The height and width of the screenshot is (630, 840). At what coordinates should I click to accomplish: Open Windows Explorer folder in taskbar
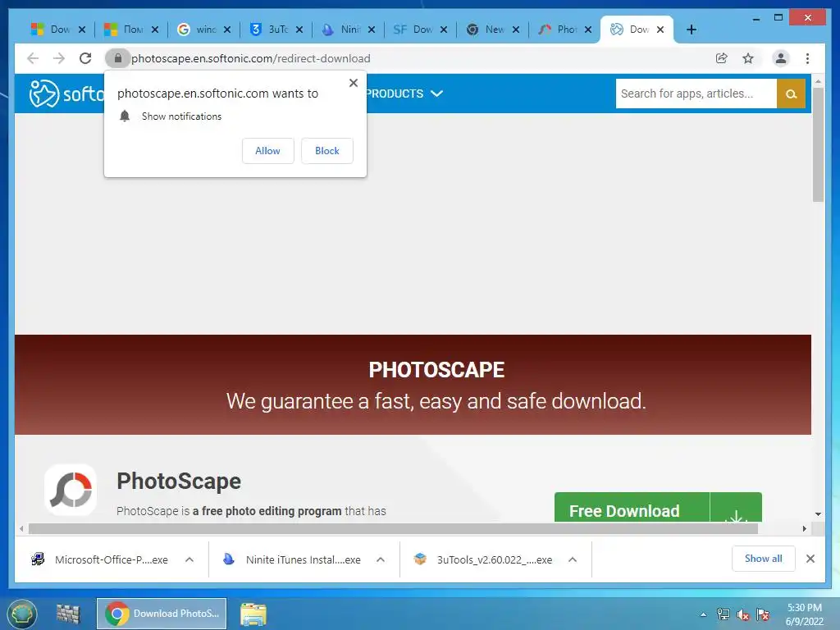(x=253, y=614)
